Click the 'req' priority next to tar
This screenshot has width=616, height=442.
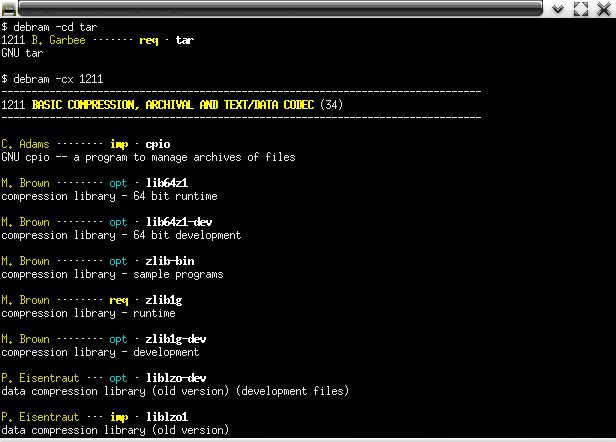pyautogui.click(x=148, y=40)
